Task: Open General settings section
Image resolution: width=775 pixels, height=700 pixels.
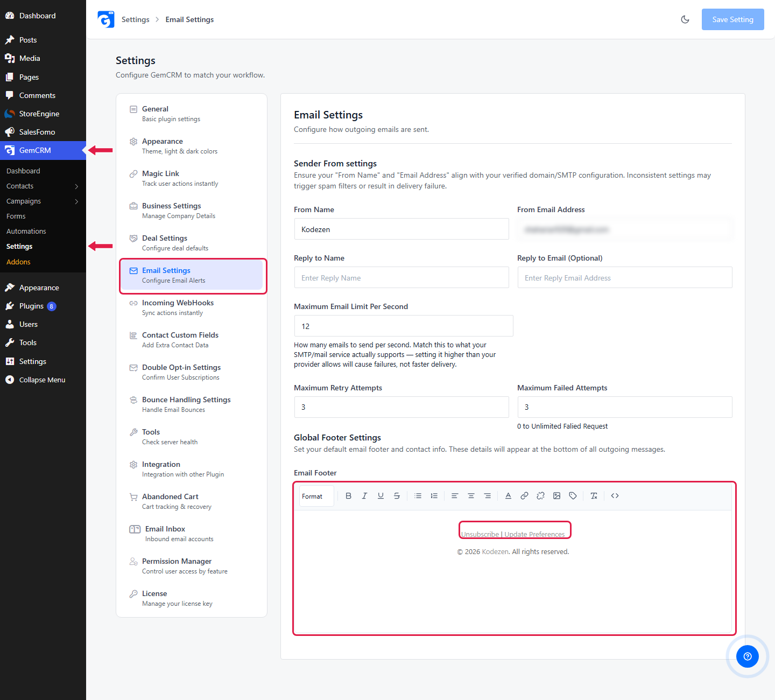Action: (192, 114)
